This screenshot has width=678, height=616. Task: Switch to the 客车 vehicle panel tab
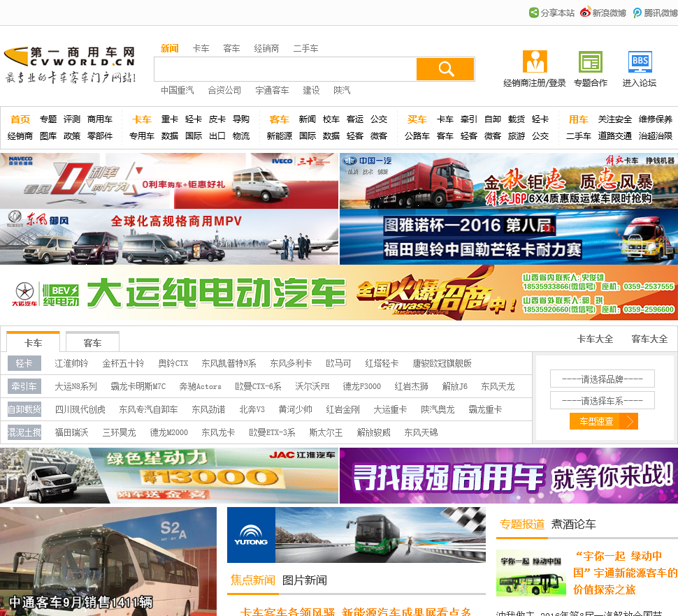[x=92, y=342]
